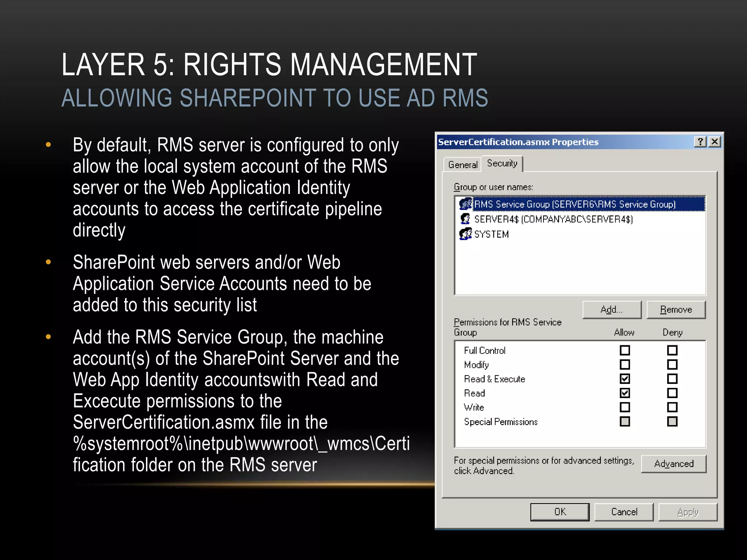This screenshot has width=747, height=560.
Task: Click the Apply button
Action: click(x=688, y=512)
